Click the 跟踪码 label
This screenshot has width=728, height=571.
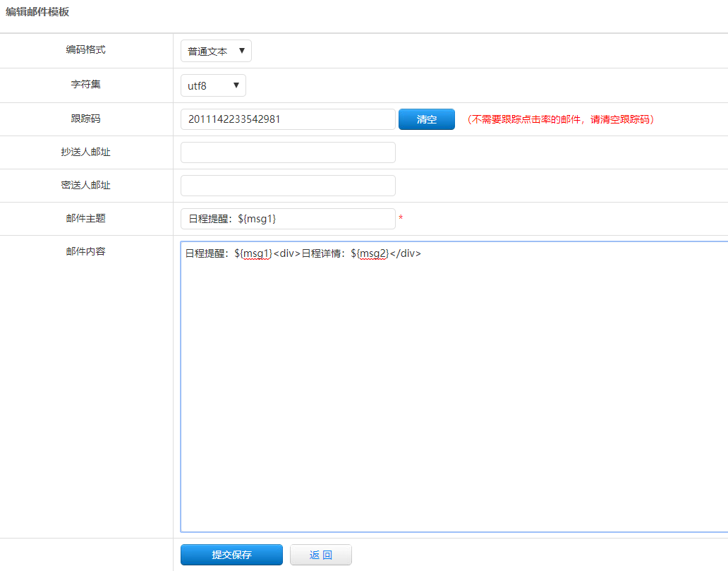[86, 119]
